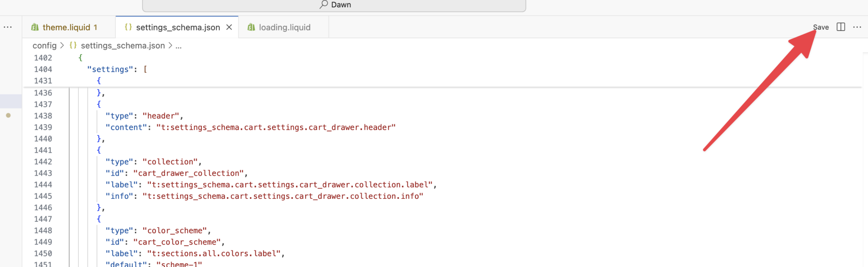This screenshot has height=267, width=868.
Task: Open the more actions ellipsis beside Save
Action: coord(857,27)
